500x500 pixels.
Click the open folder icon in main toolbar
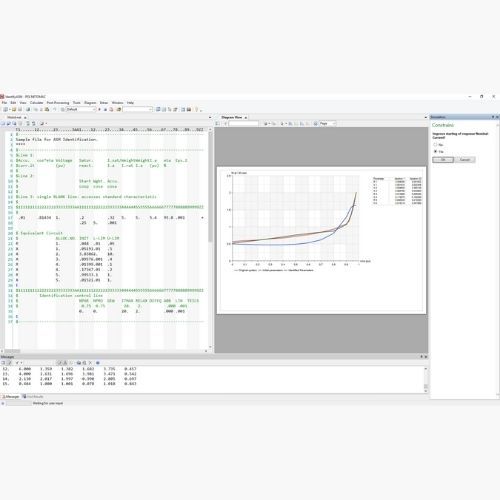[14, 109]
